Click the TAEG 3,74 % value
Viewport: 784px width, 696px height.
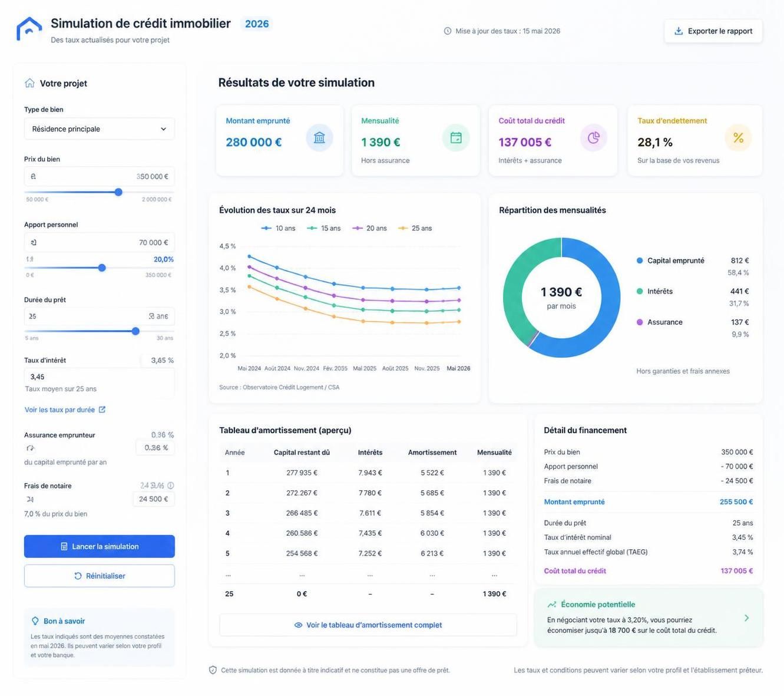click(743, 552)
